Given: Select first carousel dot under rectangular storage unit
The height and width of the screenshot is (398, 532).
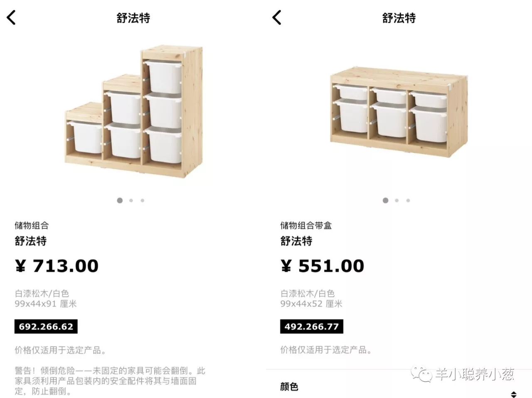Looking at the screenshot, I should click(x=385, y=200).
